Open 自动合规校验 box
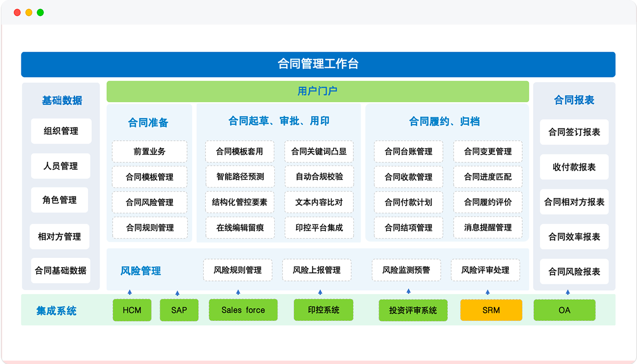 click(319, 176)
